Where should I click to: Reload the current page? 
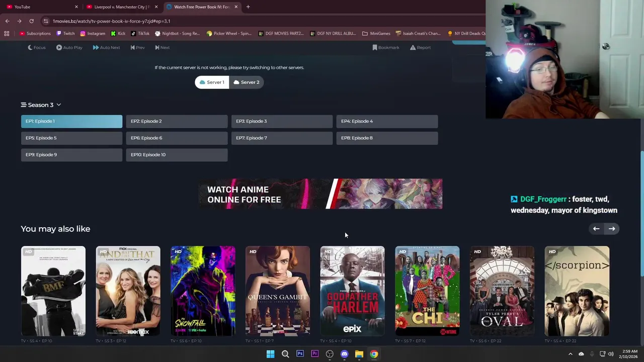31,21
